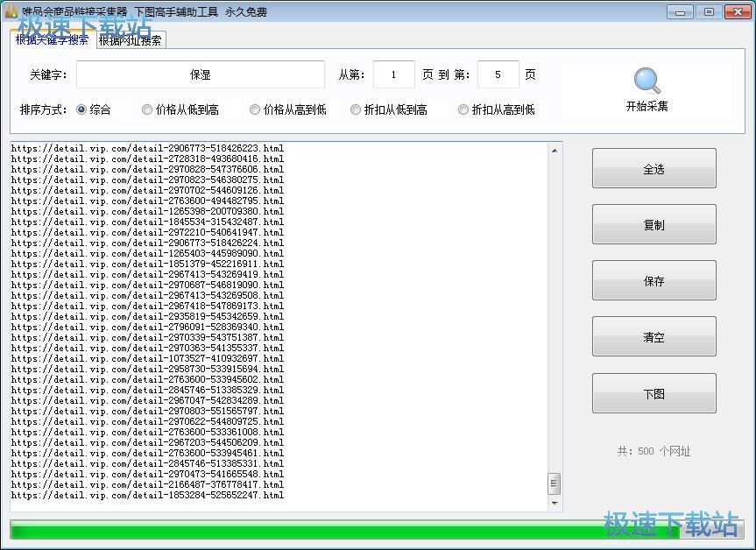Click URL detail-2972210-540641947.html
756x550 pixels.
pos(147,232)
